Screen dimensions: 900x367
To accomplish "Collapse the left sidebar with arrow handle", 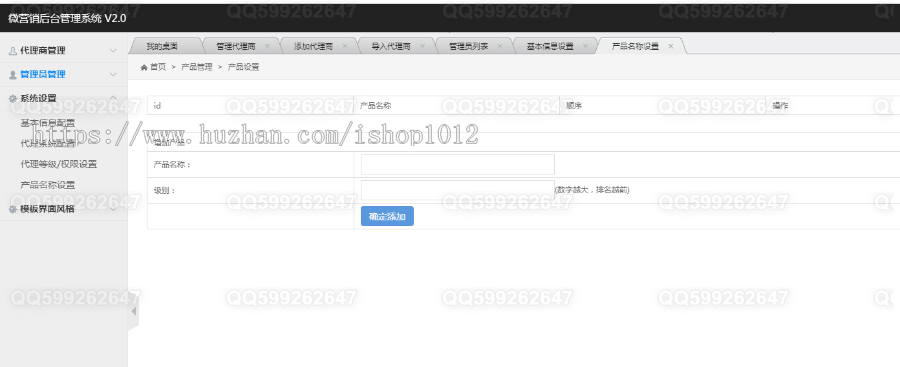I will coord(133,311).
